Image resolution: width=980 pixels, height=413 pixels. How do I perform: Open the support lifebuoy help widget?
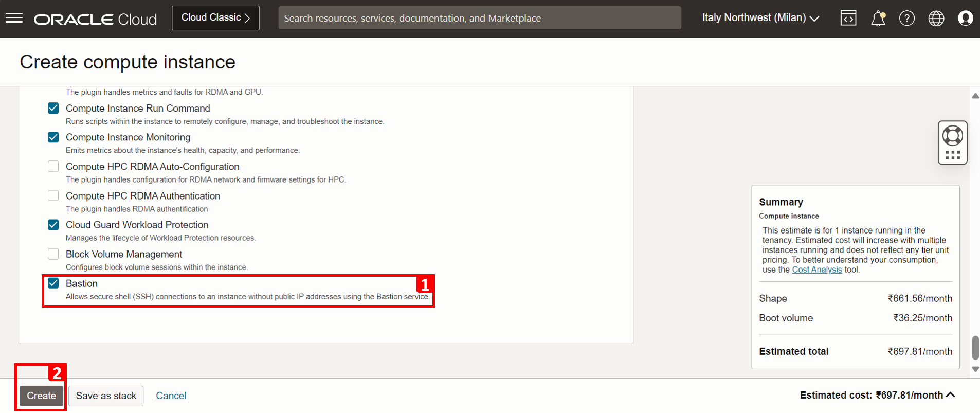[x=953, y=135]
